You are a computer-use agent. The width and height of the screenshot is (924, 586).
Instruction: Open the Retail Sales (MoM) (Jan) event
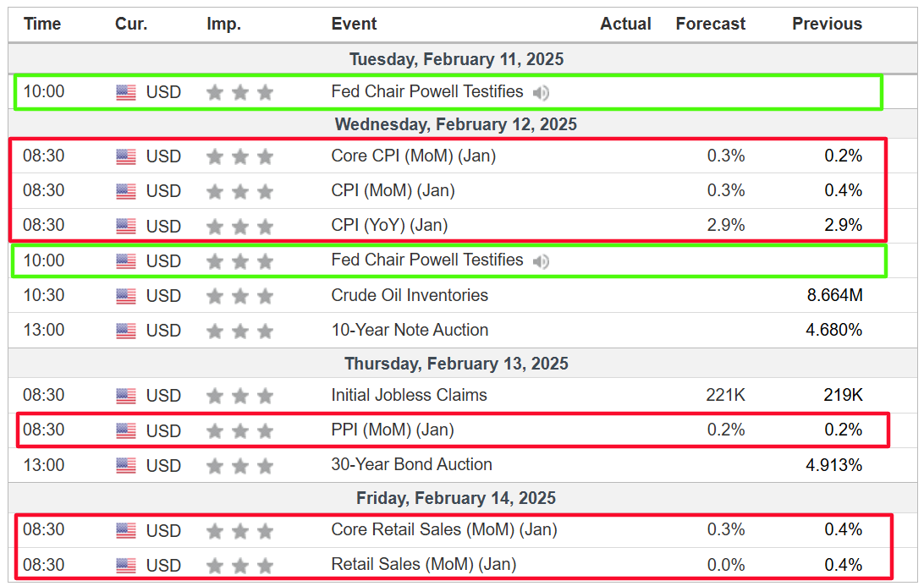(x=424, y=564)
